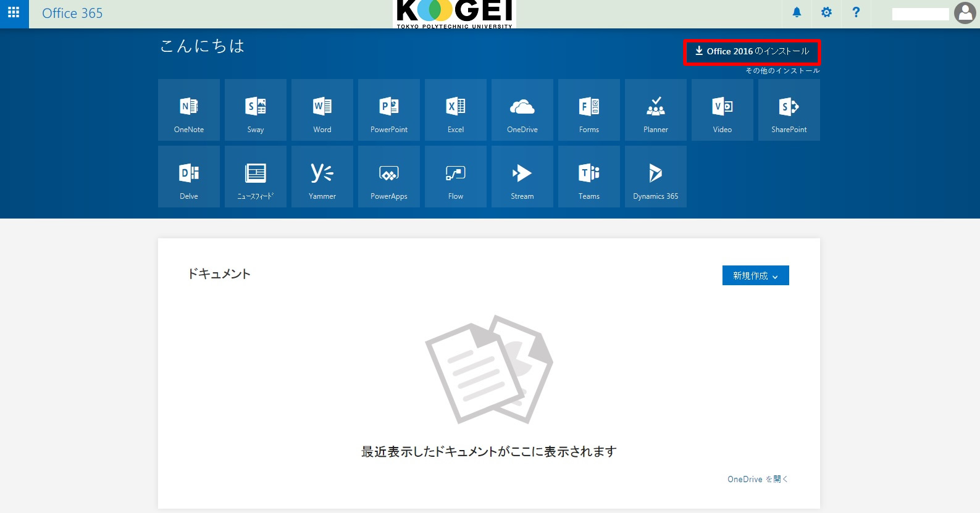Click the 最近表示したドキュメントがここに表示されます message
The width and height of the screenshot is (980, 513).
(489, 452)
